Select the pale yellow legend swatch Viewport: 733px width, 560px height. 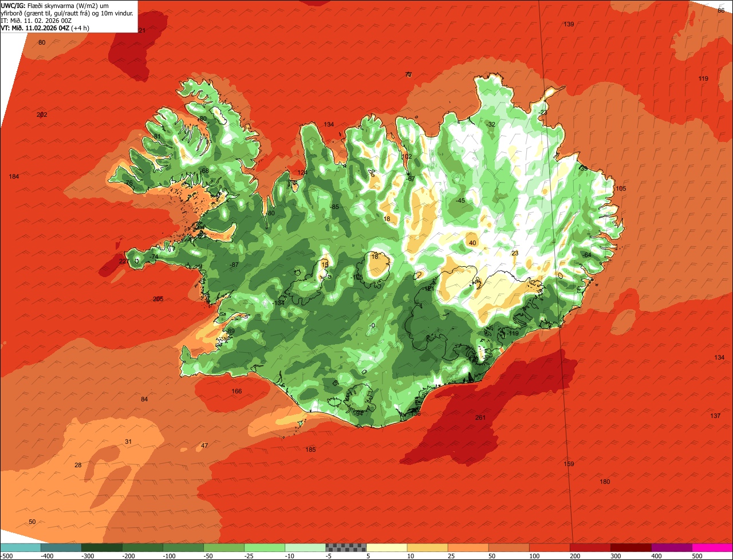(386, 547)
